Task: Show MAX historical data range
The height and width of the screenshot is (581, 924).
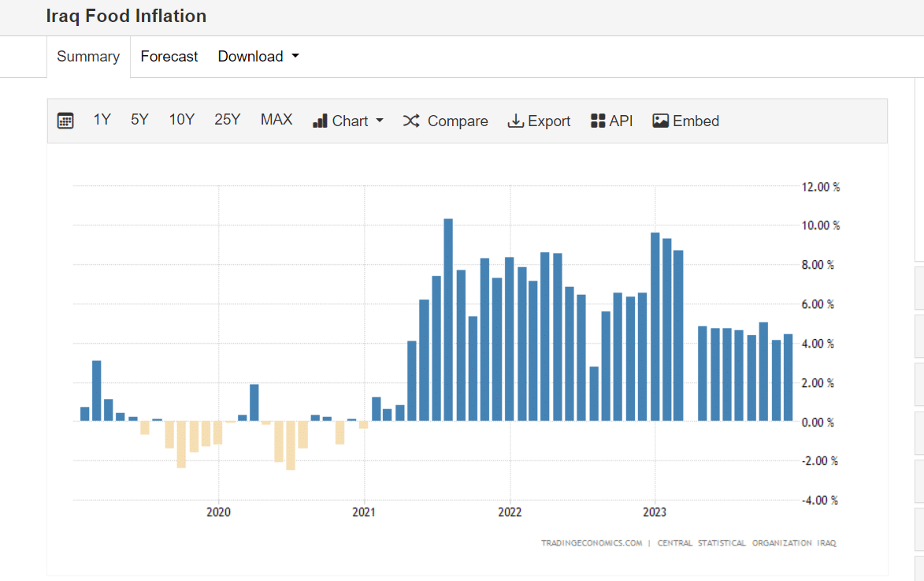Action: point(276,120)
